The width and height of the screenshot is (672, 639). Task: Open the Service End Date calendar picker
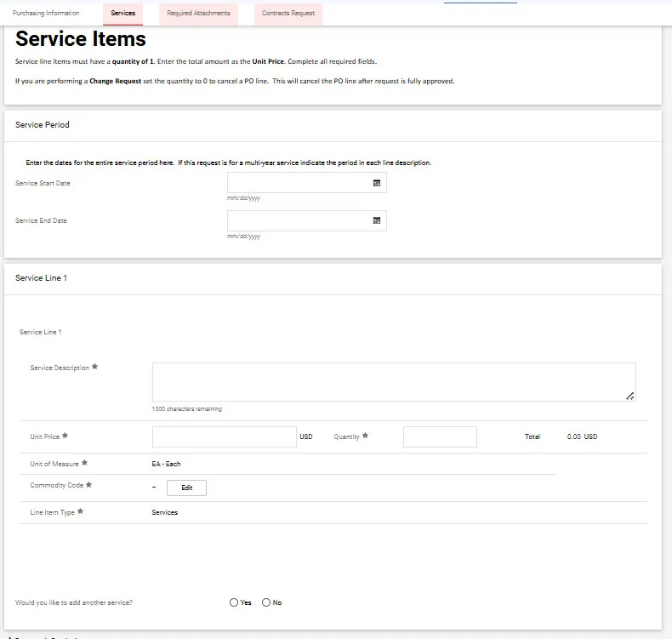[x=377, y=220]
